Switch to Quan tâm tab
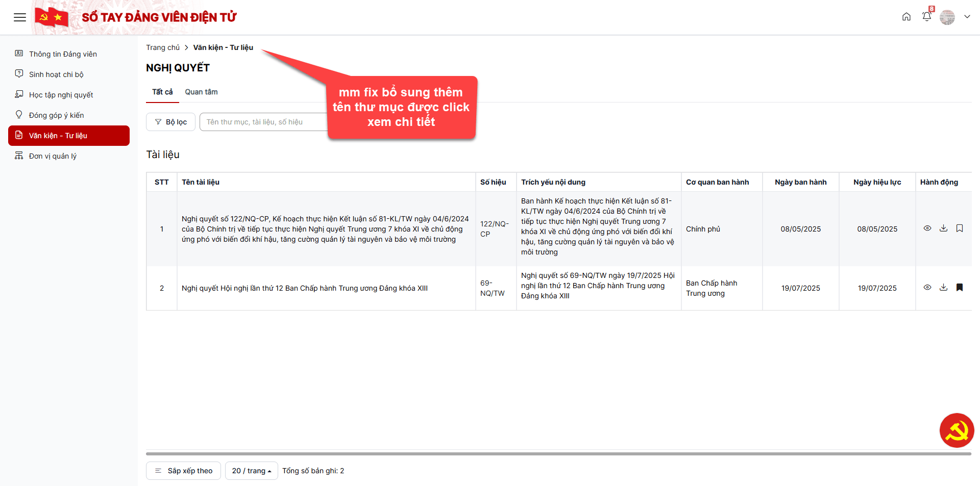The width and height of the screenshot is (980, 486). coord(201,92)
